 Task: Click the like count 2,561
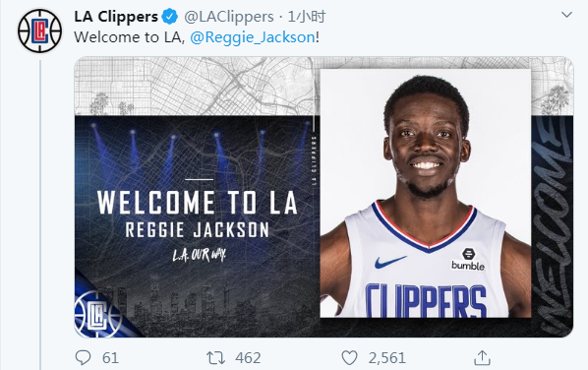[387, 358]
